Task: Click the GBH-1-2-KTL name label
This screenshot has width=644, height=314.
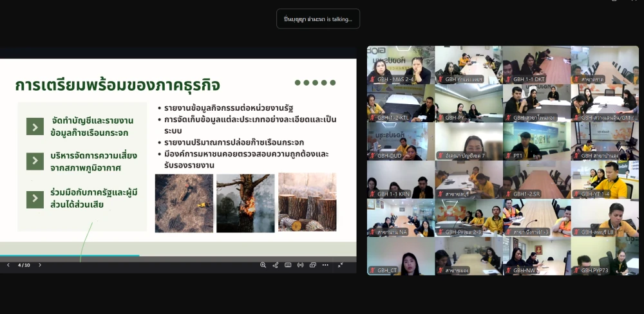Action: click(393, 117)
